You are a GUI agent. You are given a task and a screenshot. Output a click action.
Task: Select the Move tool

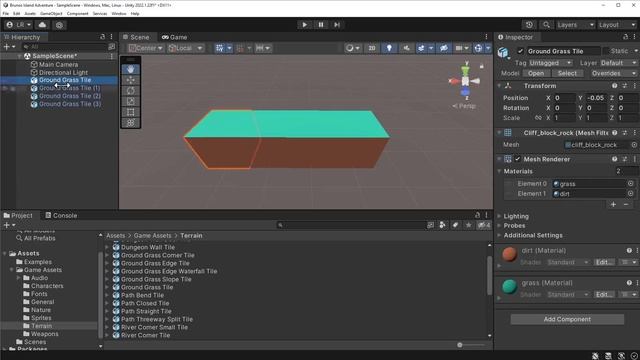[131, 80]
